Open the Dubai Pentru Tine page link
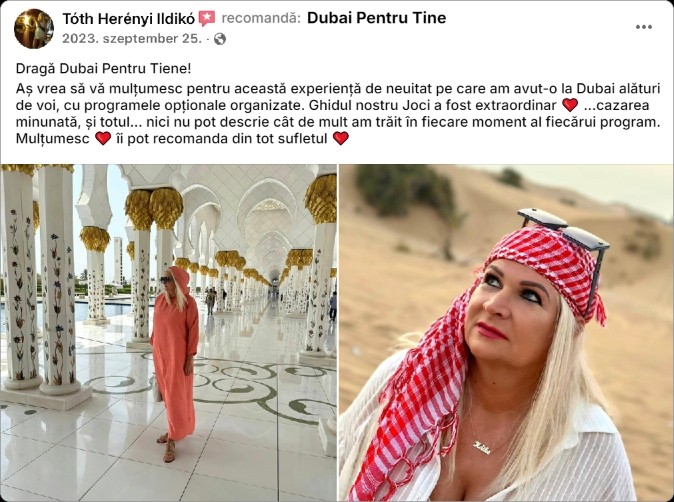The width and height of the screenshot is (674, 502). 377,18
